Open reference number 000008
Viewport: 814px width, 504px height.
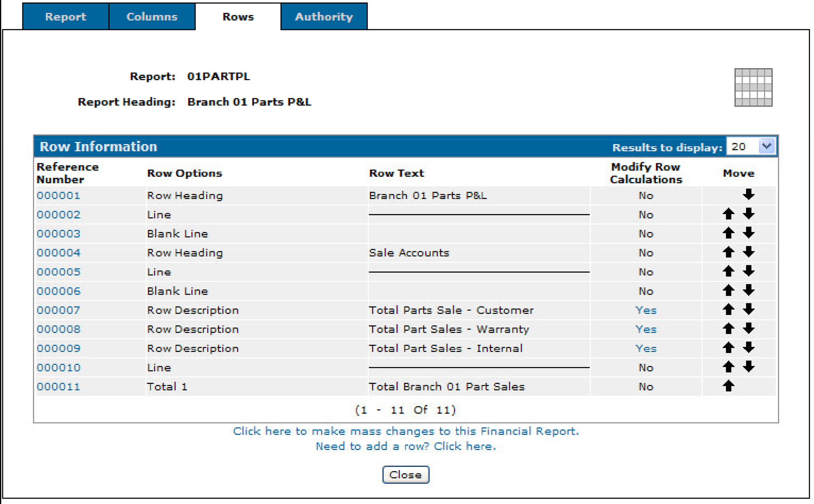[x=58, y=329]
